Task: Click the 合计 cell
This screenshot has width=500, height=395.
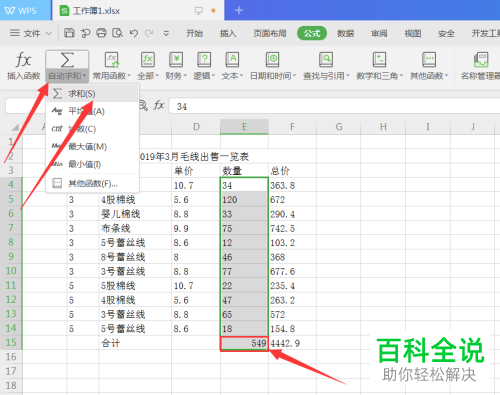Action: click(x=135, y=343)
